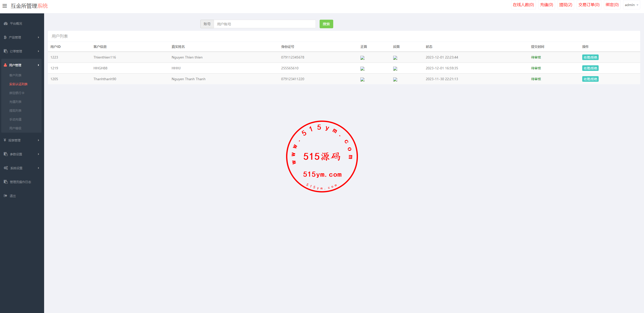This screenshot has width=644, height=313.
Task: Click the 管理员操作日志 icon
Action: coord(6,182)
